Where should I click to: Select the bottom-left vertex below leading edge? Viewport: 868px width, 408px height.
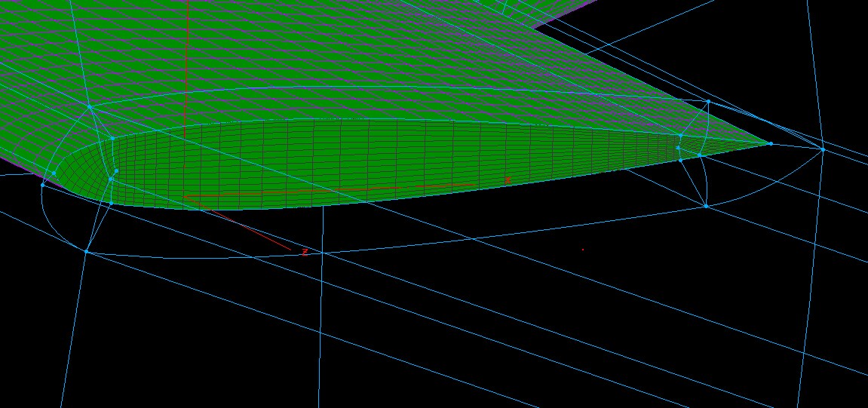[86, 251]
